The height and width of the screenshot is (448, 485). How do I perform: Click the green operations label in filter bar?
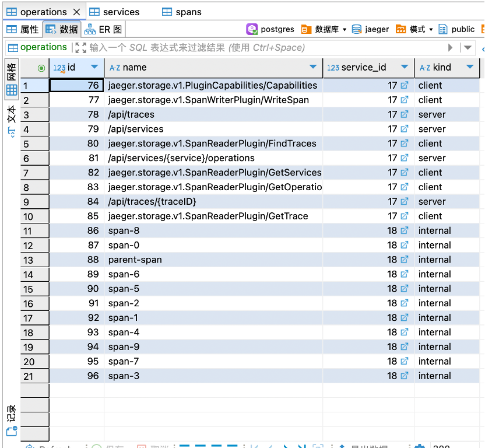[43, 47]
